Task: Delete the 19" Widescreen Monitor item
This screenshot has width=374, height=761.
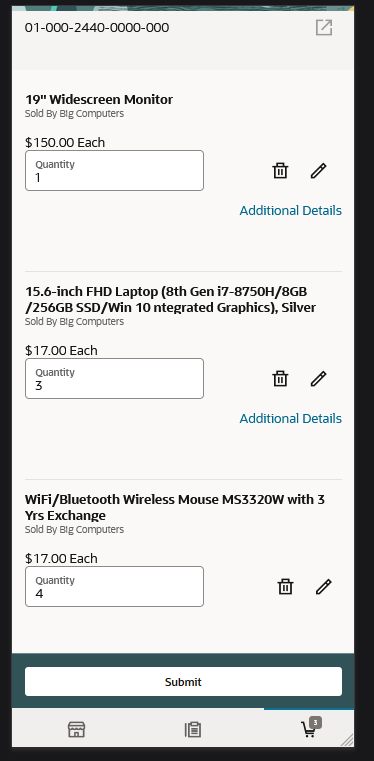Action: click(280, 171)
